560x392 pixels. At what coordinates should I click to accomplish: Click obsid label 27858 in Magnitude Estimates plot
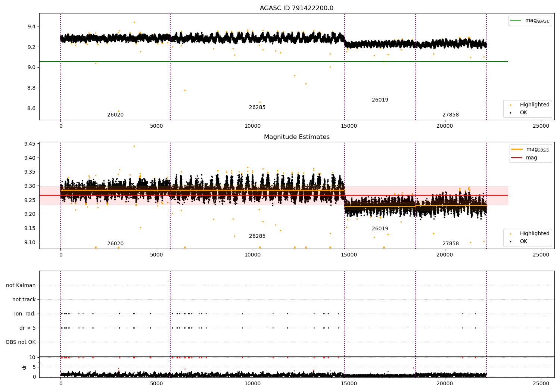pos(451,243)
